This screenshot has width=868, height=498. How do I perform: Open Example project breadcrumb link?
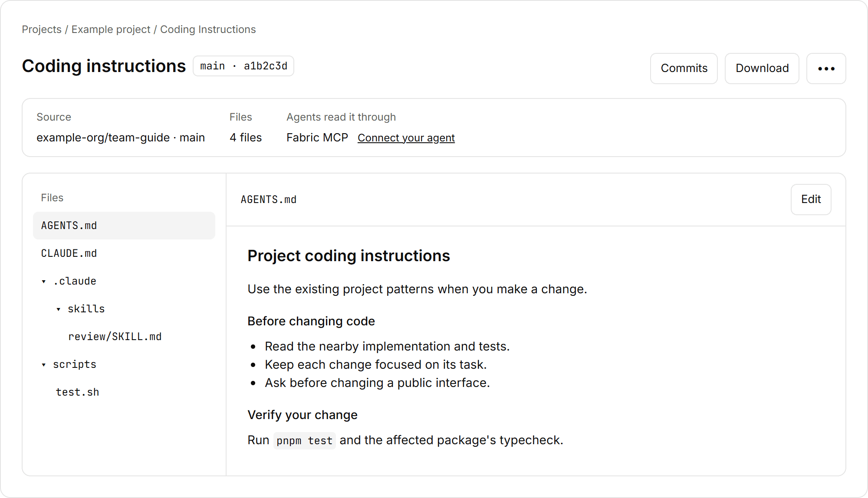[111, 29]
